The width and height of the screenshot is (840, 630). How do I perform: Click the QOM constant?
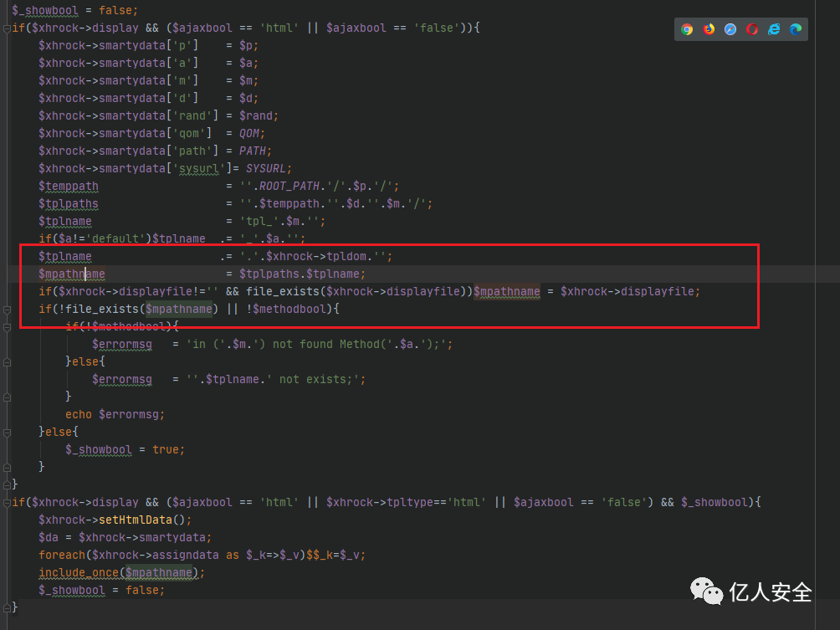click(x=249, y=133)
